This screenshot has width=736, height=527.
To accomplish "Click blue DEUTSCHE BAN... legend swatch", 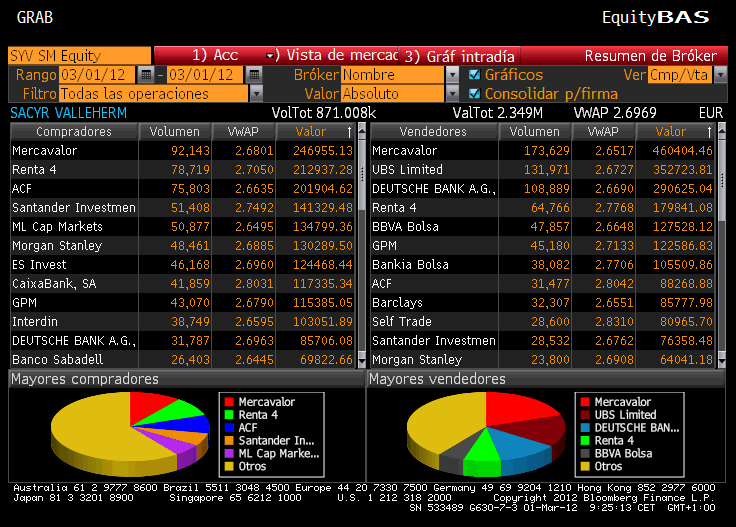I will point(585,428).
